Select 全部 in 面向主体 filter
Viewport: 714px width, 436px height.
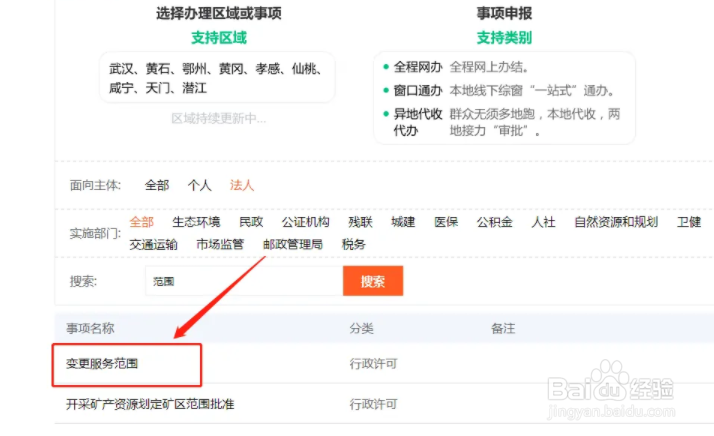(157, 185)
